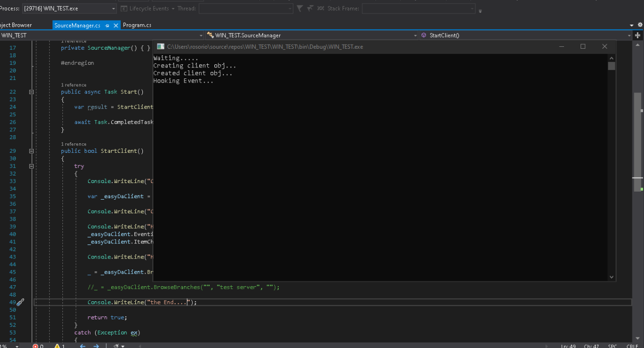Click the split editor icon at top right
Screen dimensions: 644x348
tap(637, 35)
